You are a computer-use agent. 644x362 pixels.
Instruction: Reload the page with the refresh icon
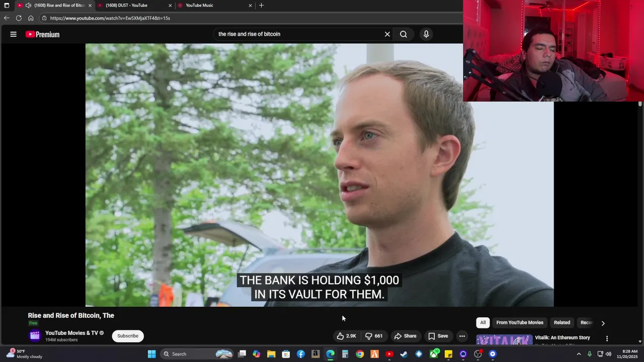[19, 18]
